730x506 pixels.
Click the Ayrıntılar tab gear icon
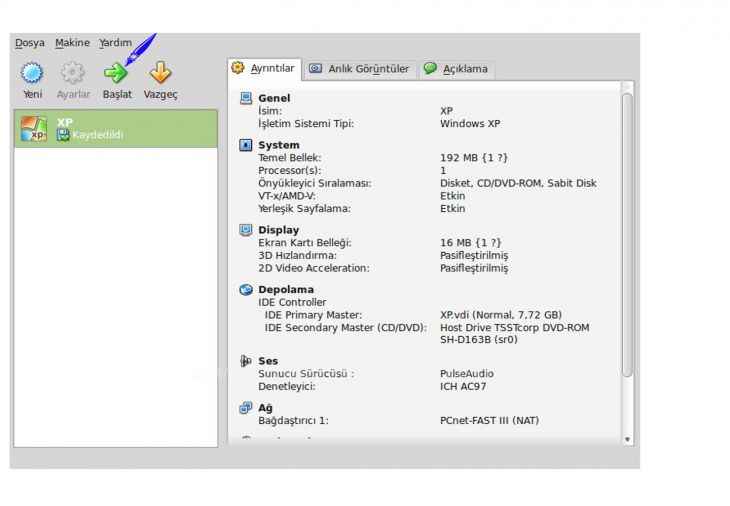[x=237, y=68]
